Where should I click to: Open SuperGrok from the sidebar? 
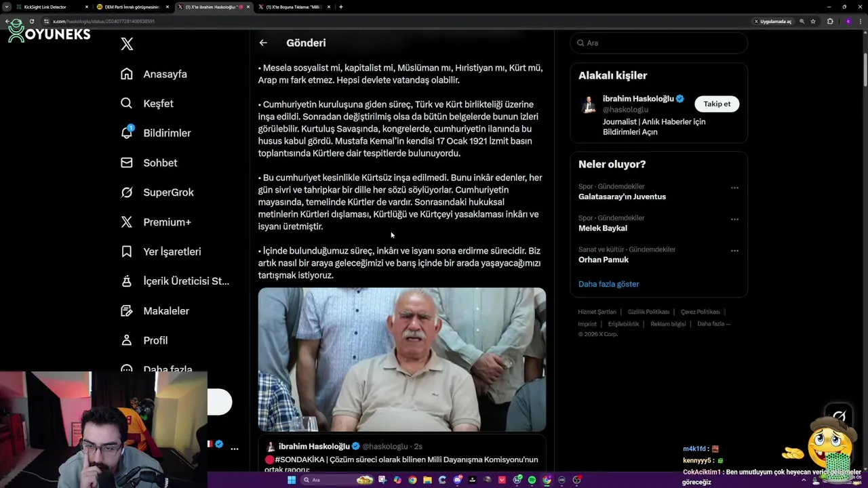pos(168,192)
